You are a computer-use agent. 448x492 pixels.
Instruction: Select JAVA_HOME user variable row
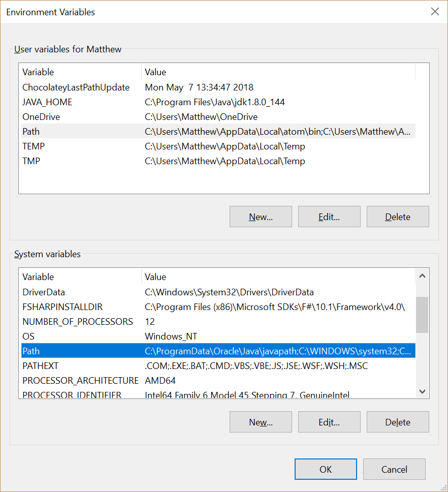pyautogui.click(x=47, y=102)
